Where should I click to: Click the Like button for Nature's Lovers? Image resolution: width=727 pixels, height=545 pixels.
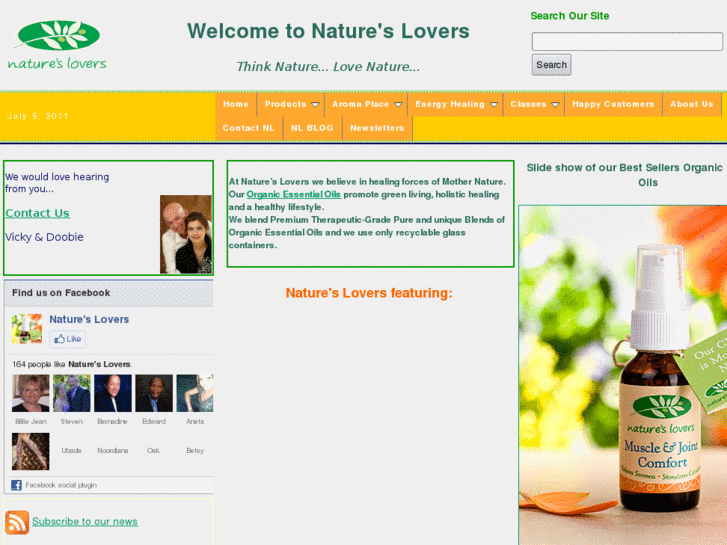tap(68, 339)
